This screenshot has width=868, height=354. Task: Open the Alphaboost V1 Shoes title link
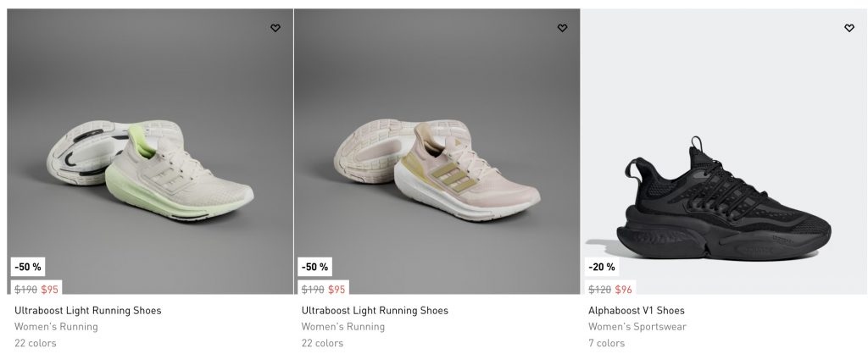[636, 311]
